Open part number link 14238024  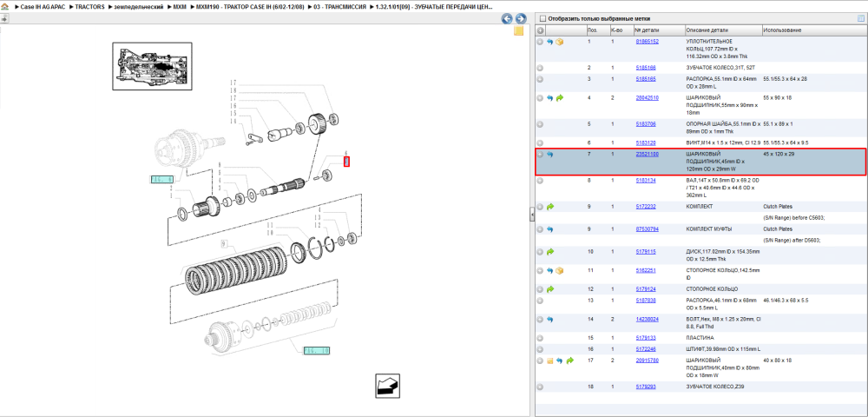coord(648,320)
